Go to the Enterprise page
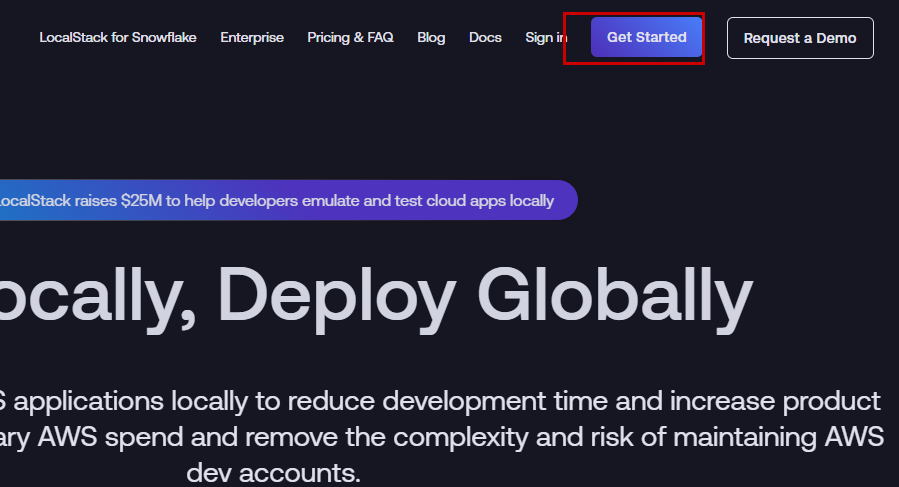Screen dimensions: 899x487 252,37
